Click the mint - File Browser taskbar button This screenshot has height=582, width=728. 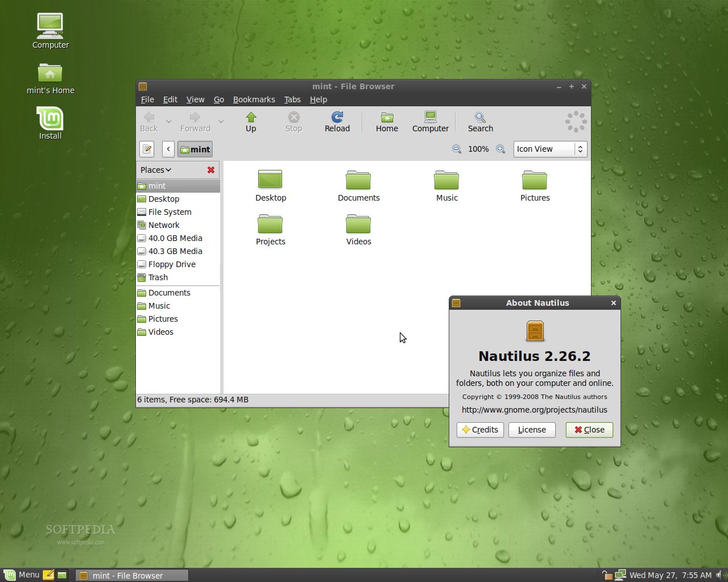click(132, 575)
